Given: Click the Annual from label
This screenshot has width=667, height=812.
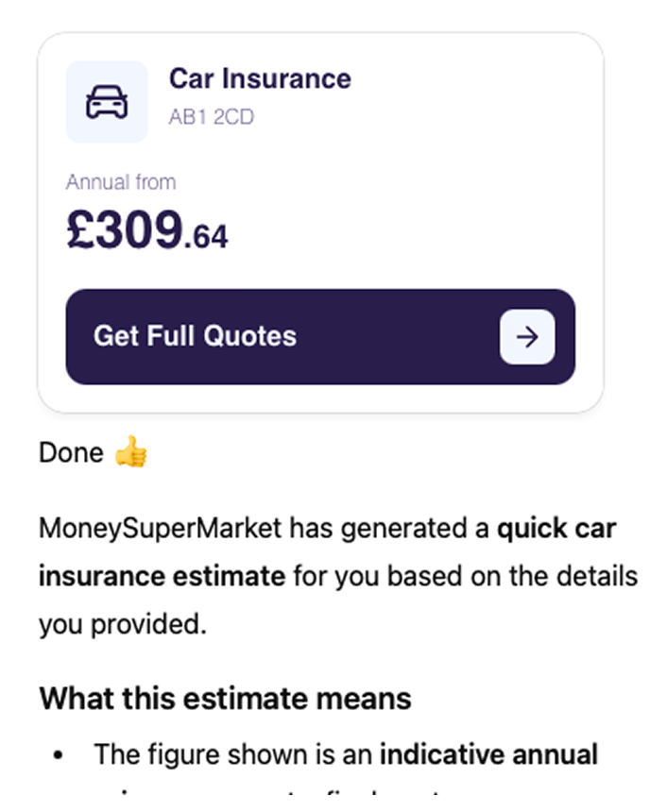Looking at the screenshot, I should tap(121, 182).
